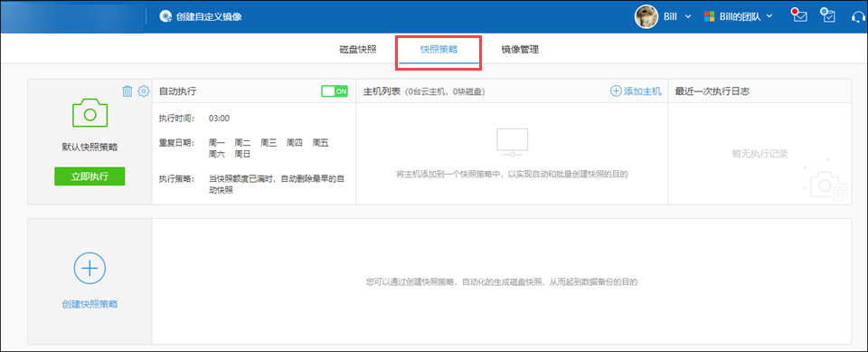Click the Microsoft logo next to Bill的团队
This screenshot has height=352, width=868.
[709, 16]
